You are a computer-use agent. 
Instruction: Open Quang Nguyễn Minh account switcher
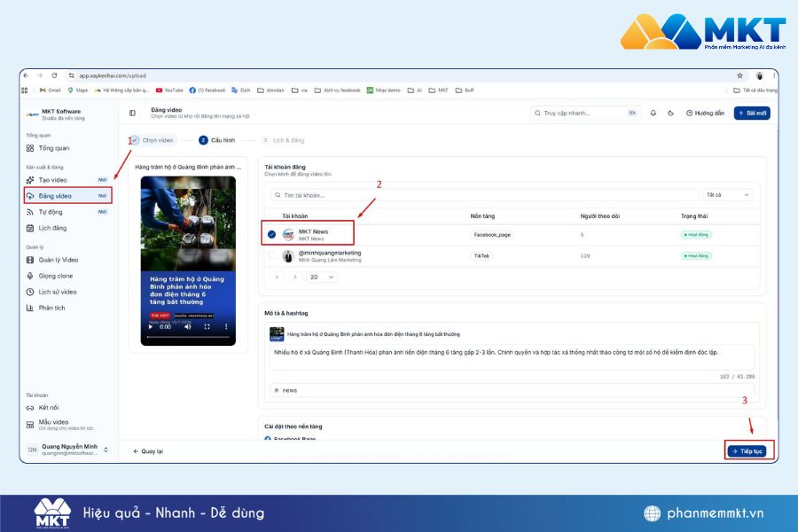click(66, 450)
